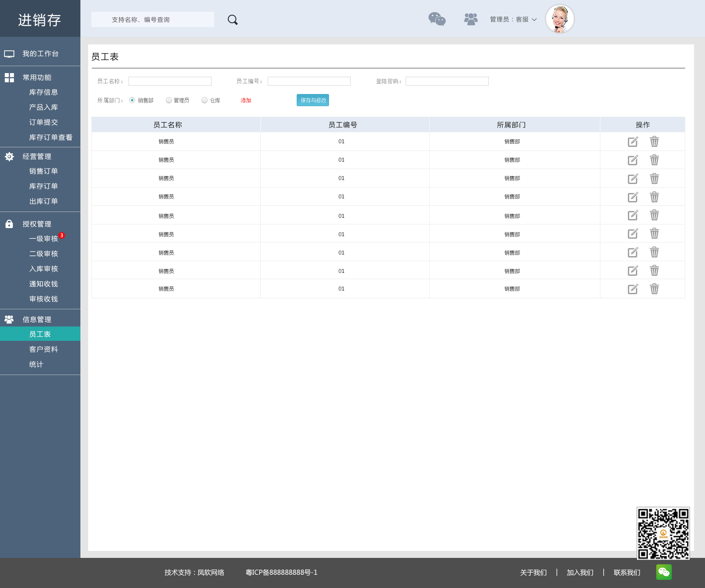Image resolution: width=705 pixels, height=588 pixels.
Task: Collapse the 授权管理 sidebar section
Action: pyautogui.click(x=37, y=224)
